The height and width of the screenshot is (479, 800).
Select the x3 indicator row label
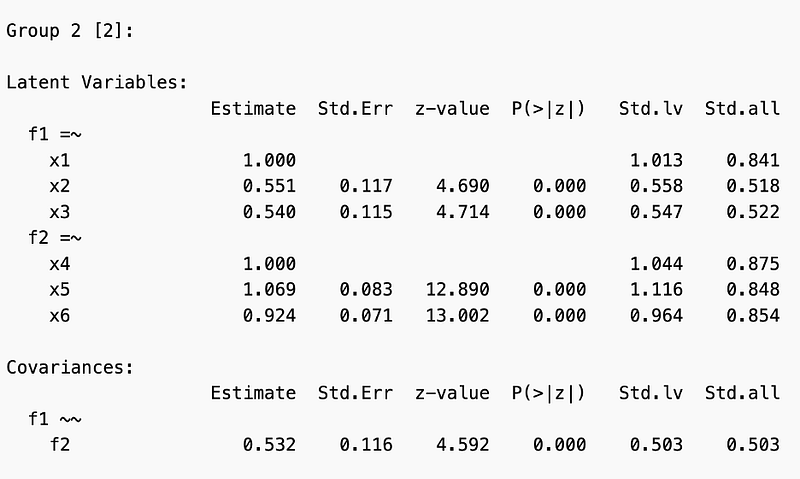coord(61,212)
